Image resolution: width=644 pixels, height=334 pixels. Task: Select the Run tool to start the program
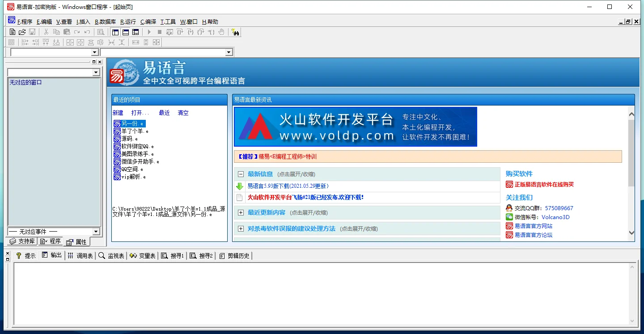[149, 32]
